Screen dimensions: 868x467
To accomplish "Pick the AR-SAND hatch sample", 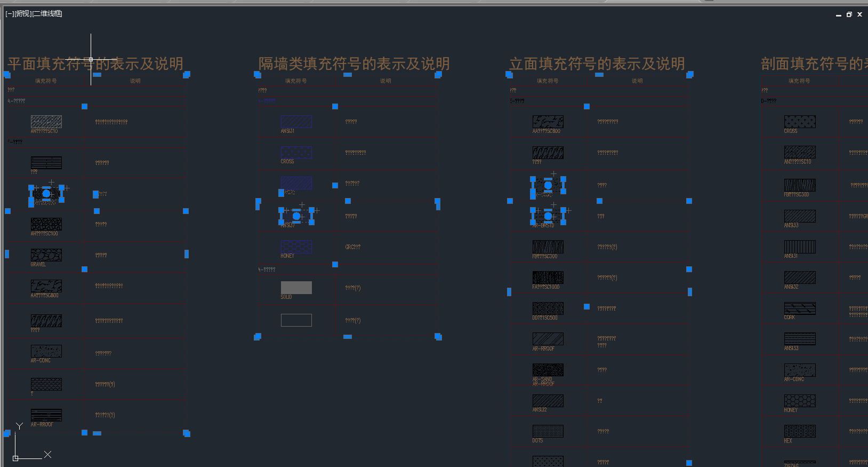I will point(548,370).
